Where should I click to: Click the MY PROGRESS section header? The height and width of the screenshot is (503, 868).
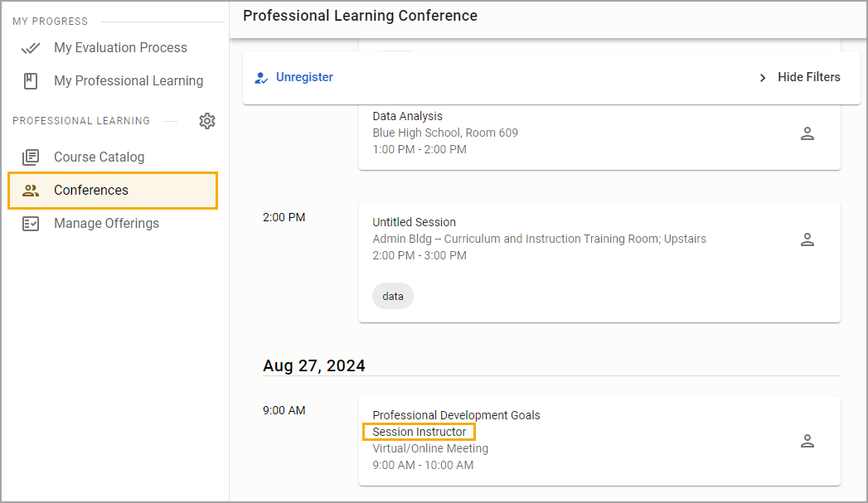(x=51, y=22)
